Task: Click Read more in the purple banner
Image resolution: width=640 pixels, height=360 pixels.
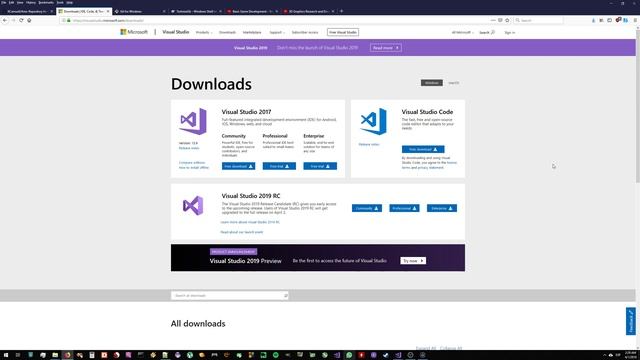Action: [386, 48]
